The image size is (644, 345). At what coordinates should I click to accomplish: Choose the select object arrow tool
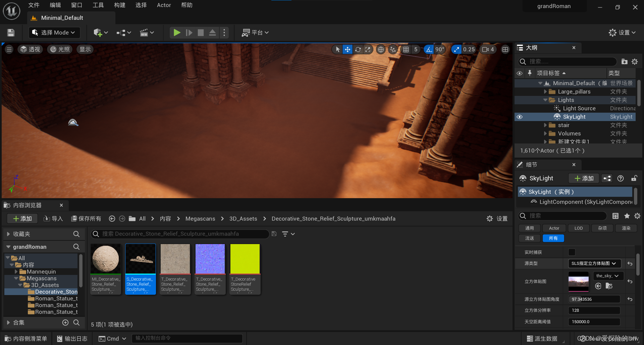(338, 50)
